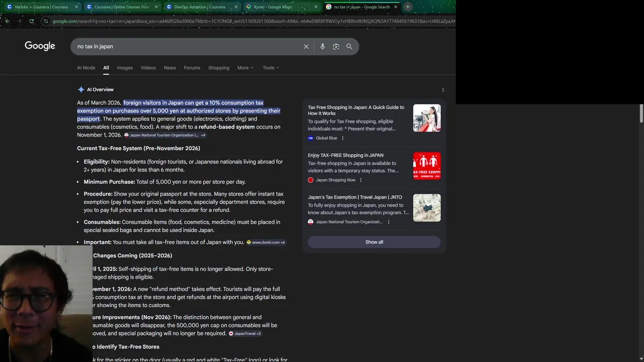Open a new browser tab with plus icon

(x=408, y=7)
